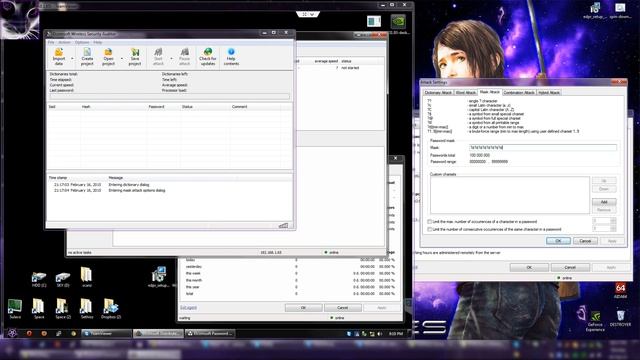Click the Open project toolbar icon
Viewport: 640px width, 360px height.
coord(108,57)
